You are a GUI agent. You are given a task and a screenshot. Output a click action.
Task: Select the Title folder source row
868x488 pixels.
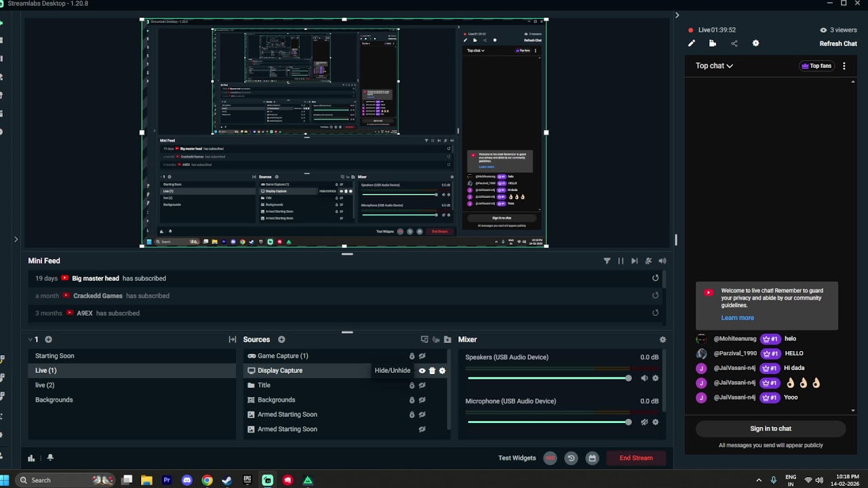click(x=346, y=385)
